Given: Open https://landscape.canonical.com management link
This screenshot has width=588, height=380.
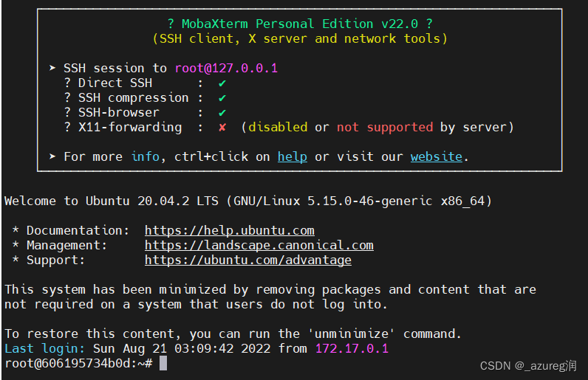Looking at the screenshot, I should coord(259,245).
